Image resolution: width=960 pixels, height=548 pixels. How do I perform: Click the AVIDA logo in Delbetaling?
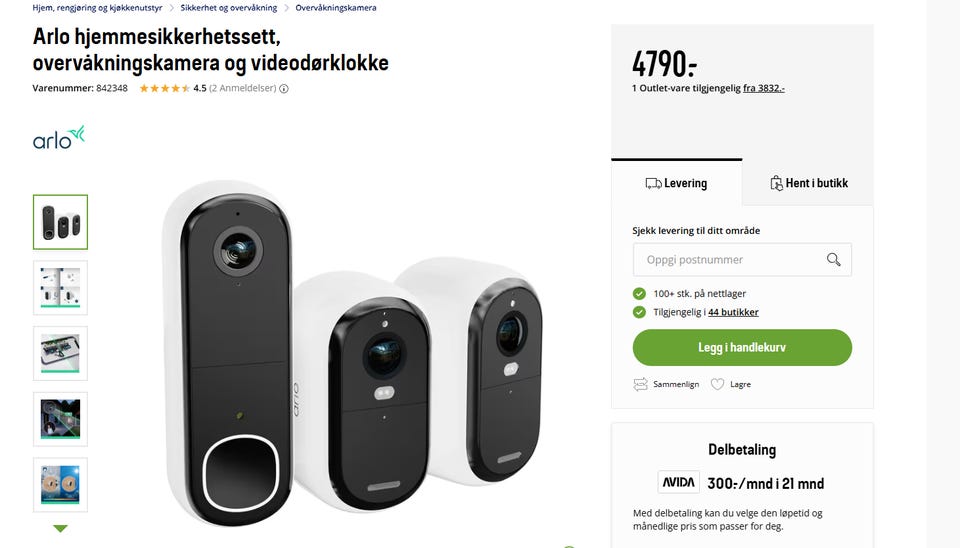(x=678, y=482)
